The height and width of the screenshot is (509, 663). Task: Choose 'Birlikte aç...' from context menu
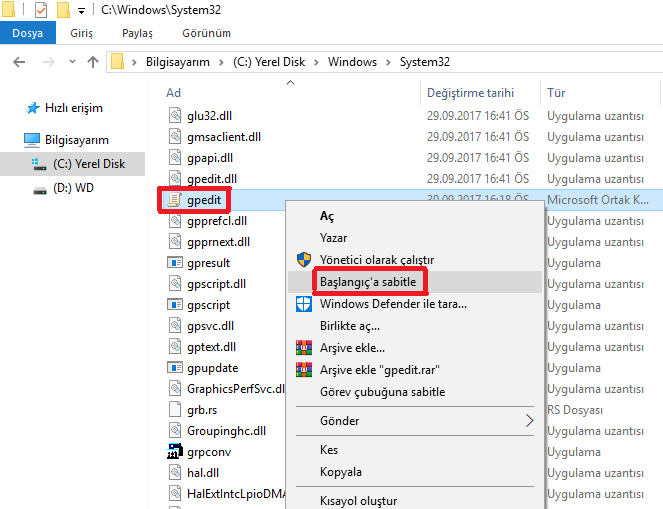tap(415, 326)
